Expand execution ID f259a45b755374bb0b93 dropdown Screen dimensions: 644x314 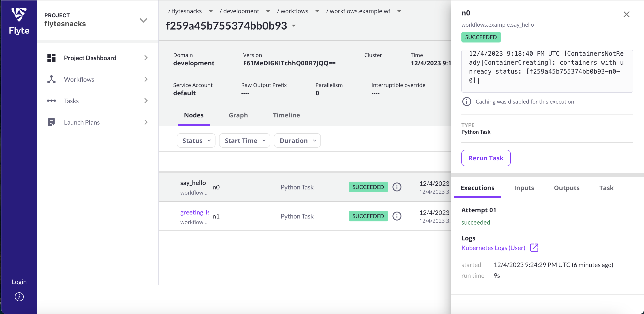[x=294, y=26]
